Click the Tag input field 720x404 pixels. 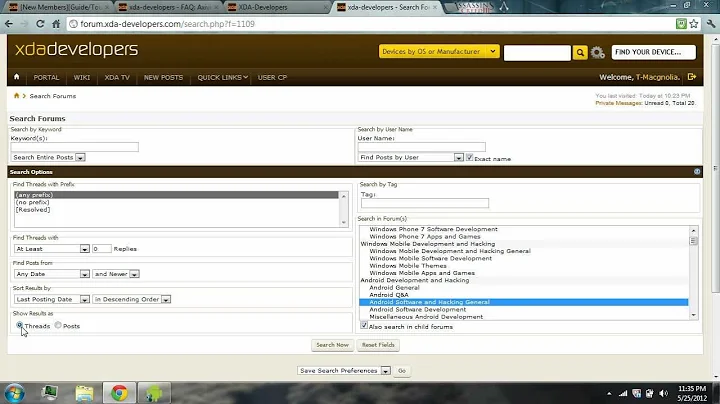(x=425, y=203)
